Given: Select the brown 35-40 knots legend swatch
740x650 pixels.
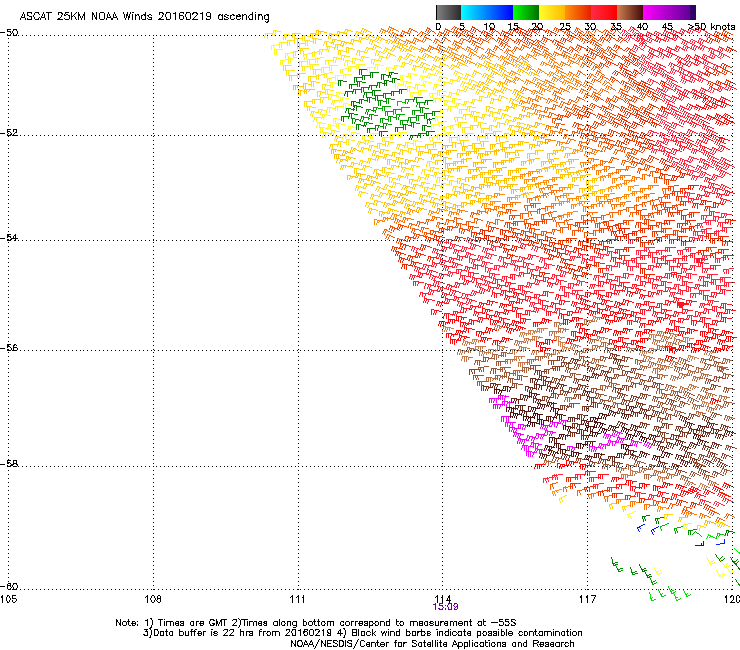Looking at the screenshot, I should tap(630, 12).
